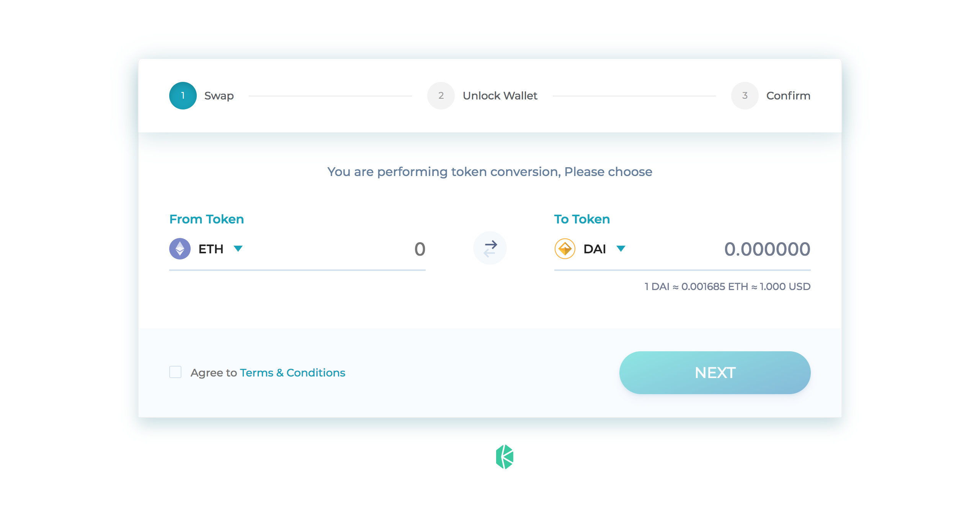The image size is (980, 525).
Task: Open the ETH token dropdown arrow
Action: pos(238,249)
